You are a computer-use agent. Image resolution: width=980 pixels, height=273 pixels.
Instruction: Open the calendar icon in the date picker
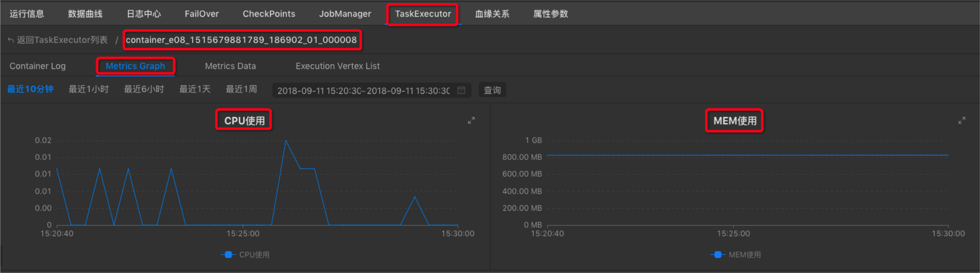tap(461, 90)
